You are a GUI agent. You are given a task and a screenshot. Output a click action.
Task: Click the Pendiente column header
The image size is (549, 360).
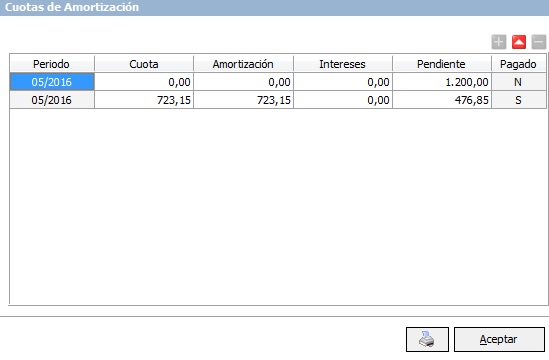click(x=442, y=64)
